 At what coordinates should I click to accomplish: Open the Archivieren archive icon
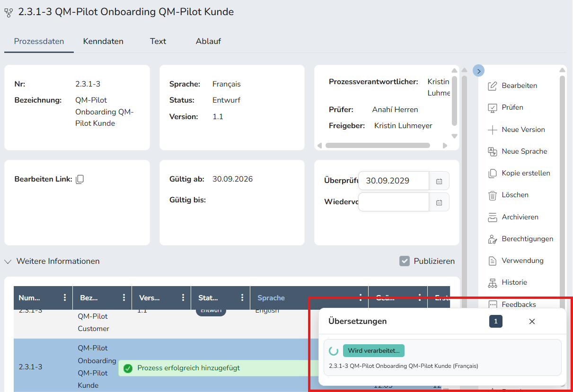tap(493, 217)
